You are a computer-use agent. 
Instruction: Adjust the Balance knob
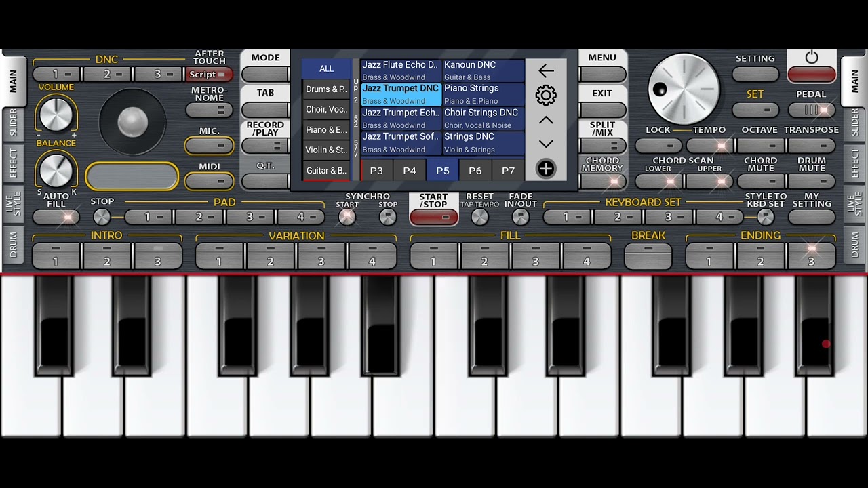(56, 169)
